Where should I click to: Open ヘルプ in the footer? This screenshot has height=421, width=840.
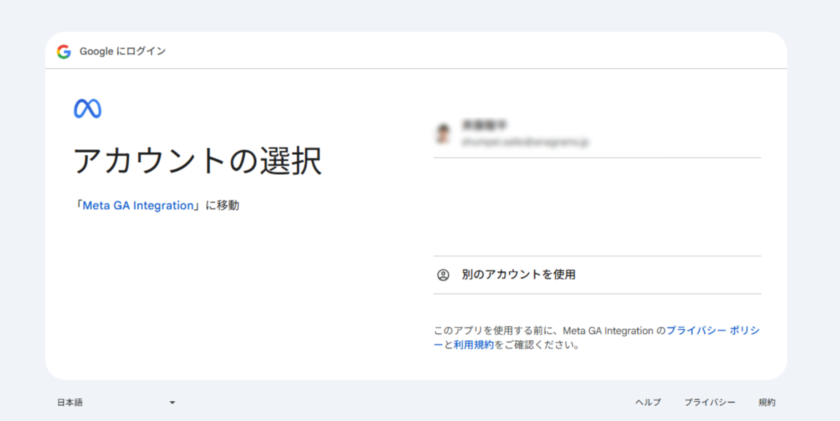[648, 402]
